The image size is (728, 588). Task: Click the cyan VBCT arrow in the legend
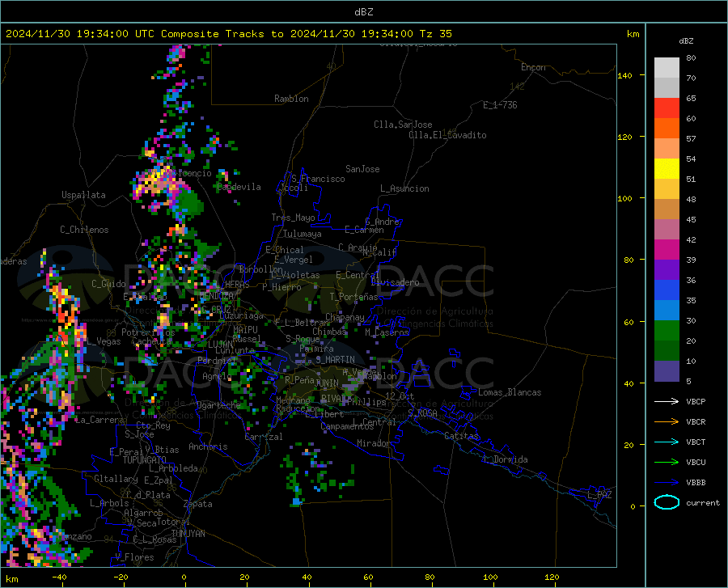coord(667,442)
